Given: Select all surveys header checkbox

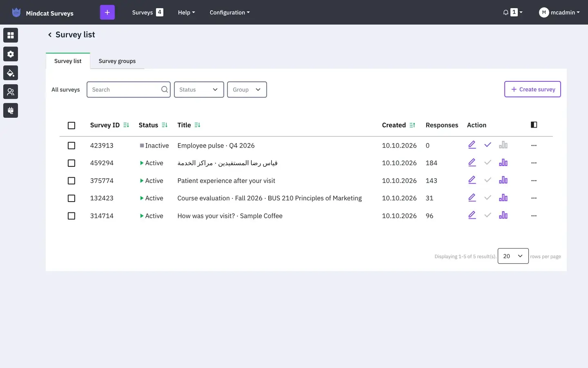Looking at the screenshot, I should 71,126.
